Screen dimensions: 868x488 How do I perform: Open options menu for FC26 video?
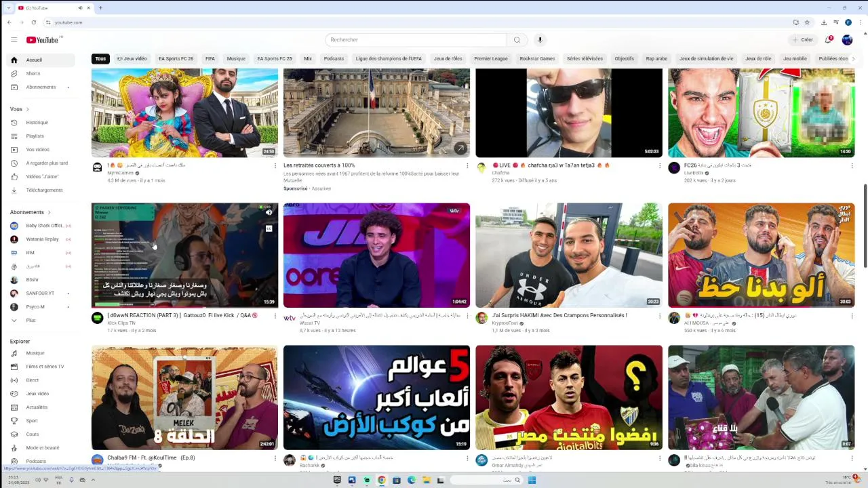(852, 165)
